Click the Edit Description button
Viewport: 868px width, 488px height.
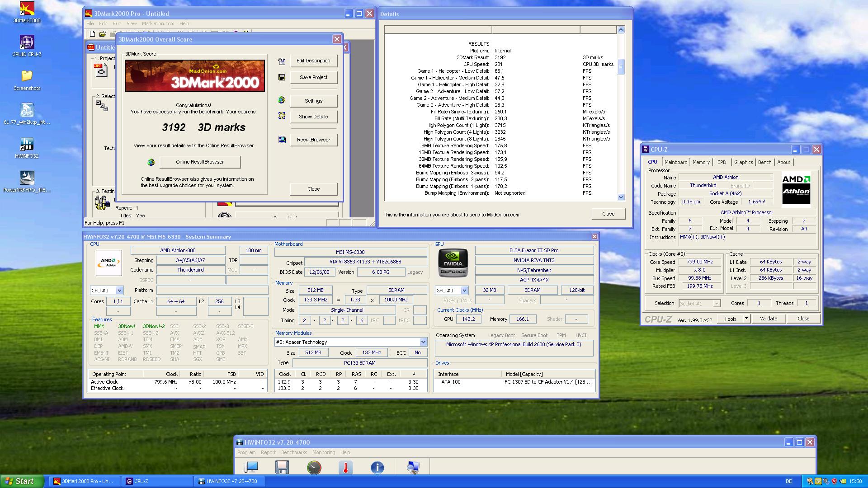coord(313,61)
